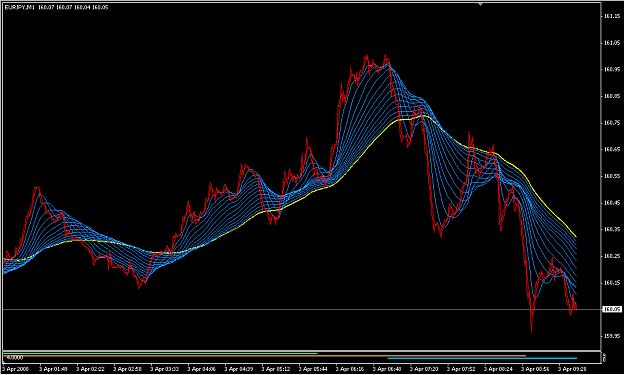Click the 160.55 price scale label
This screenshot has width=625, height=375.
(x=612, y=176)
